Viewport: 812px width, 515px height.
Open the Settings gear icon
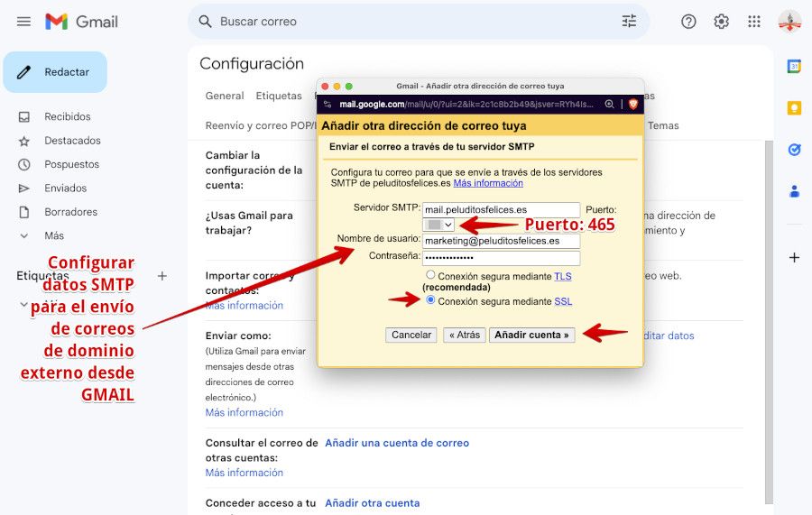coord(722,22)
